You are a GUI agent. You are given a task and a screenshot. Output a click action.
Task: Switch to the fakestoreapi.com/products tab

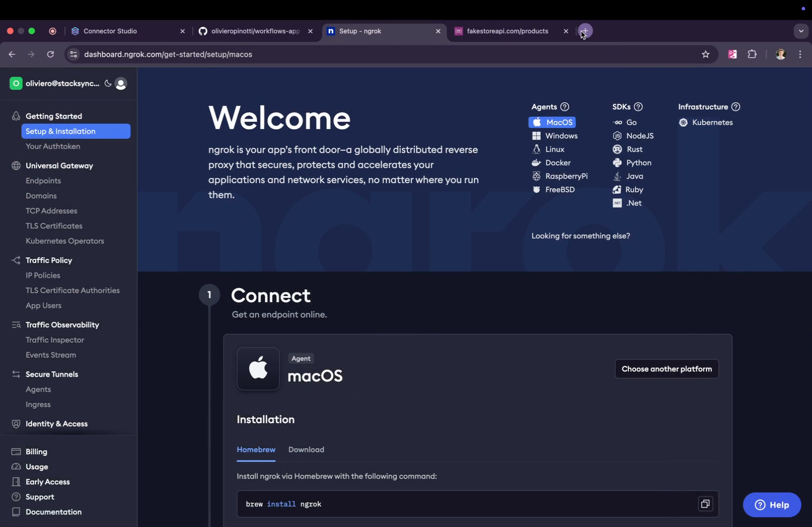(x=507, y=31)
